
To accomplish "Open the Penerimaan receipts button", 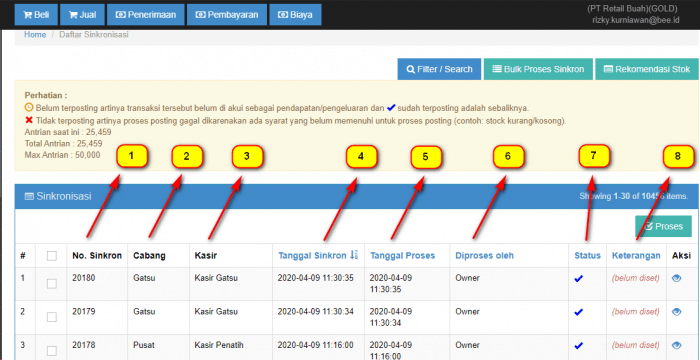I will (x=146, y=15).
